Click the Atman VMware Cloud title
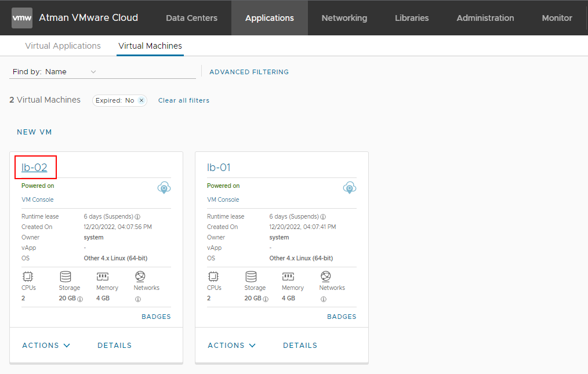This screenshot has height=374, width=588. [89, 17]
